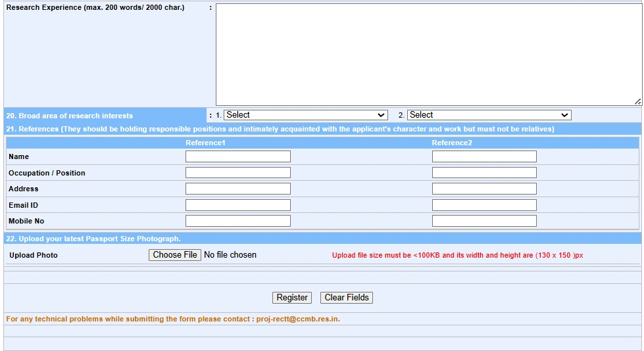Click Reference2 Name field
The height and width of the screenshot is (351, 644).
tap(484, 156)
